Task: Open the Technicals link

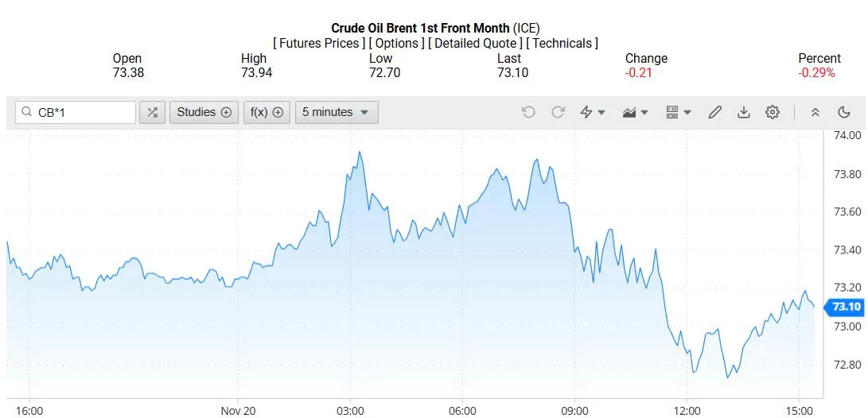Action: (562, 43)
